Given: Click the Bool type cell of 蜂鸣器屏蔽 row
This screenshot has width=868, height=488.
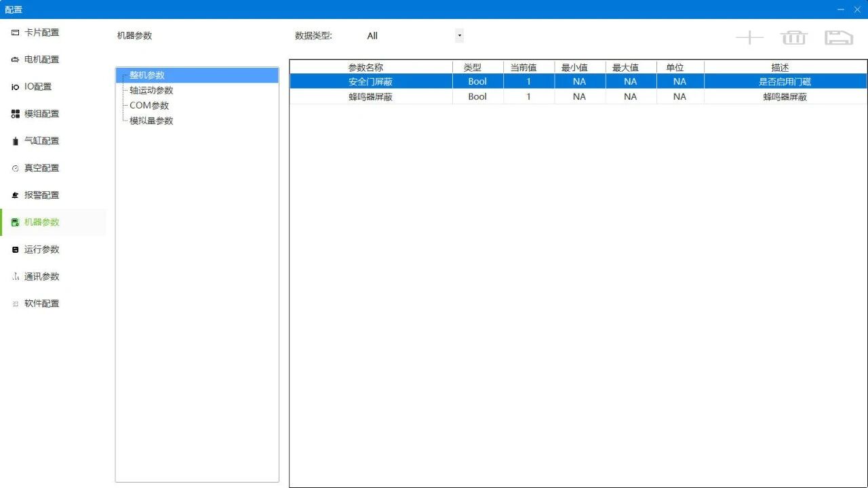Looking at the screenshot, I should click(478, 97).
